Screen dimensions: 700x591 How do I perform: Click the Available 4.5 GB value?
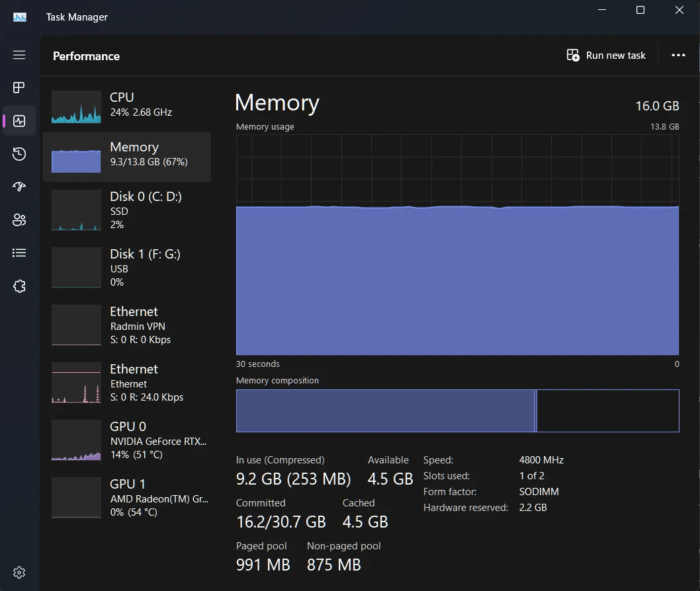[x=390, y=479]
